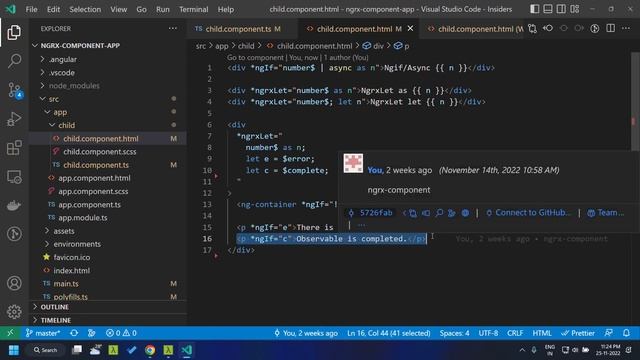Toggle the primary side bar layout icon
640x360 pixels.
[534, 9]
